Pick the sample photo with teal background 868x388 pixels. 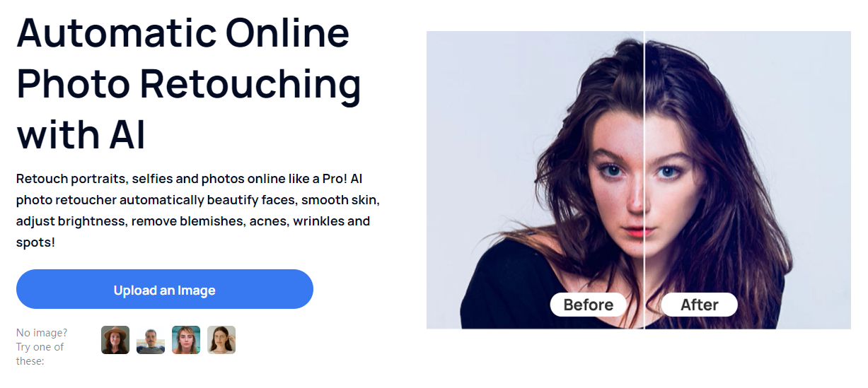186,340
